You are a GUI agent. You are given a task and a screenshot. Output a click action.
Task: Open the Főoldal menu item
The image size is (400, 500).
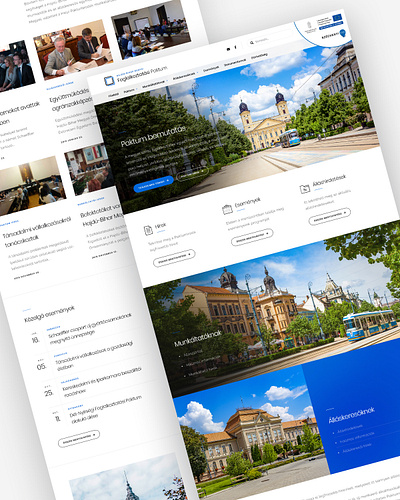pyautogui.click(x=113, y=95)
